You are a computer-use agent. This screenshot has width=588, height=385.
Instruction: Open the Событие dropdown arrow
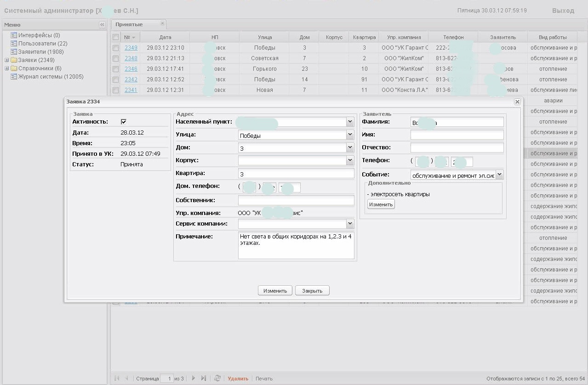coord(500,175)
